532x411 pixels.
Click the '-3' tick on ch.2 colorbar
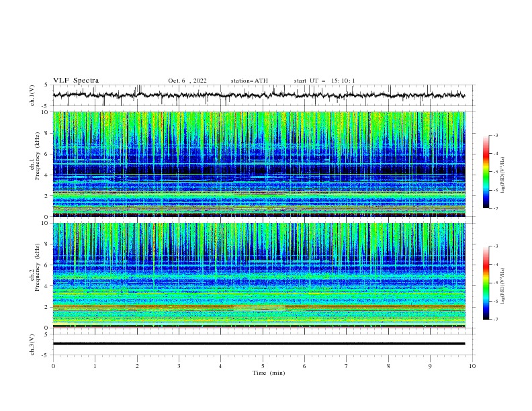click(496, 246)
